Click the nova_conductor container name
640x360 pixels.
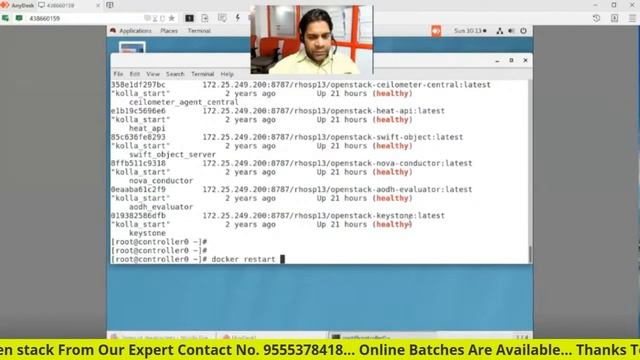coord(161,180)
